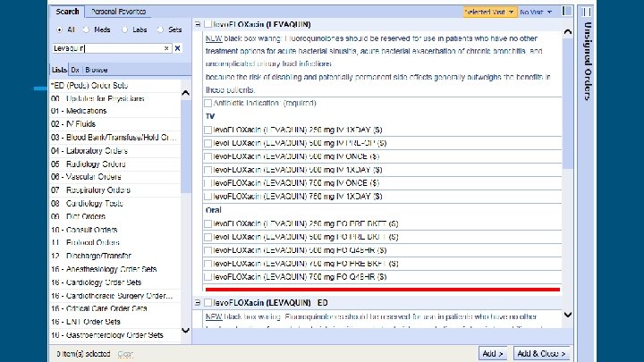The image size is (644, 362).
Task: Open 09 - Diet Orders list
Action: [x=115, y=216]
